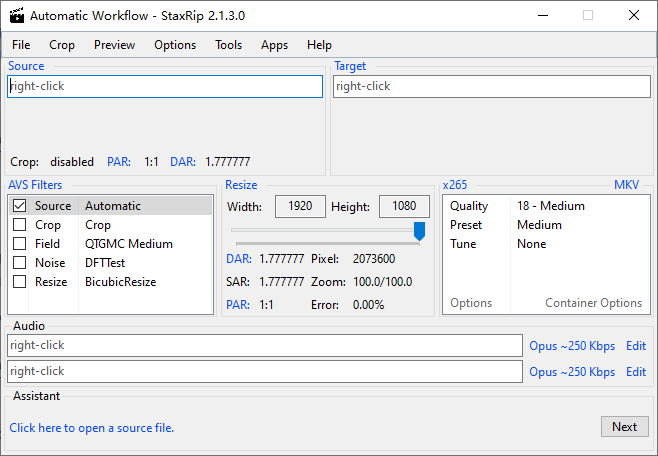The height and width of the screenshot is (456, 658).
Task: Click the StaxRip clapperboard title bar icon
Action: [15, 16]
